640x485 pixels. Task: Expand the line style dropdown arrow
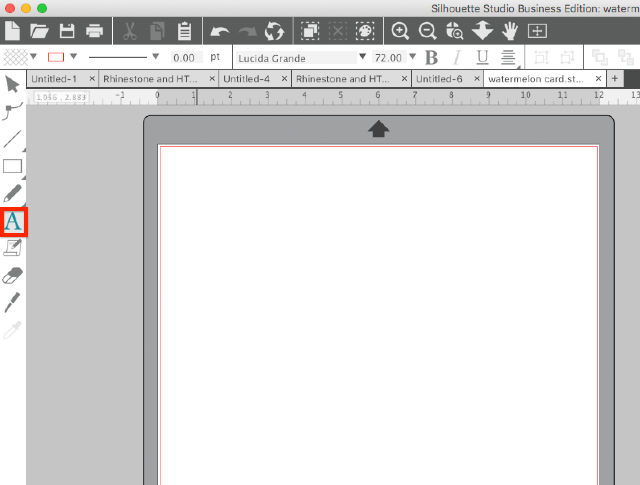pos(156,56)
